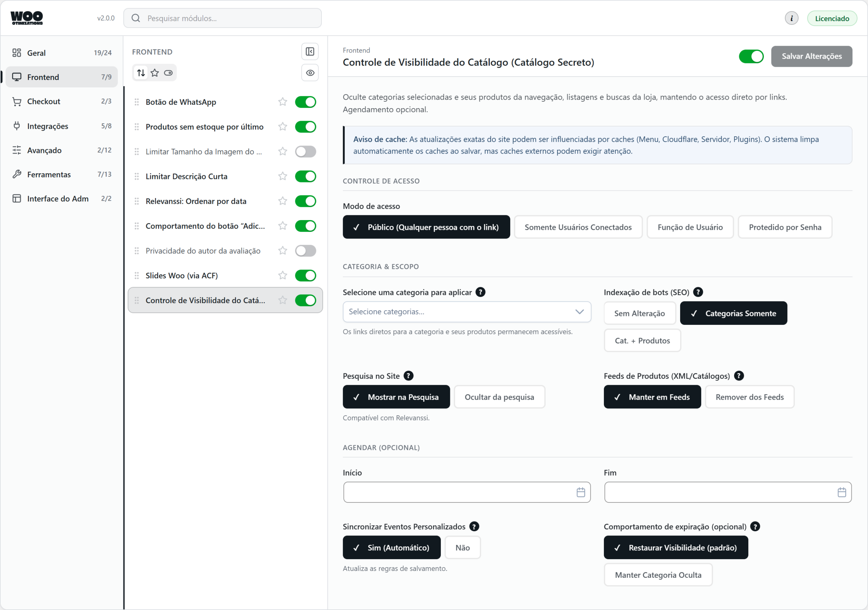The image size is (868, 610).
Task: Click the Início date input field
Action: coord(467,492)
